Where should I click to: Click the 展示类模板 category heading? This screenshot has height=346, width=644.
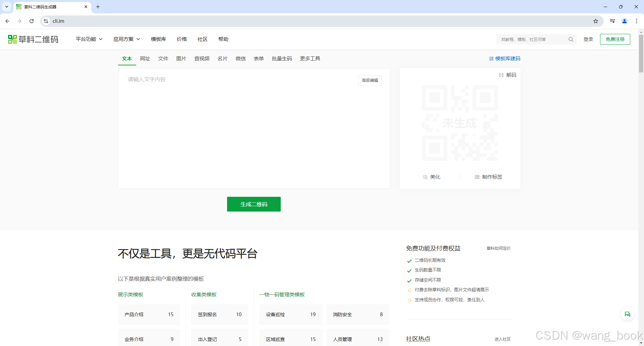(x=130, y=295)
